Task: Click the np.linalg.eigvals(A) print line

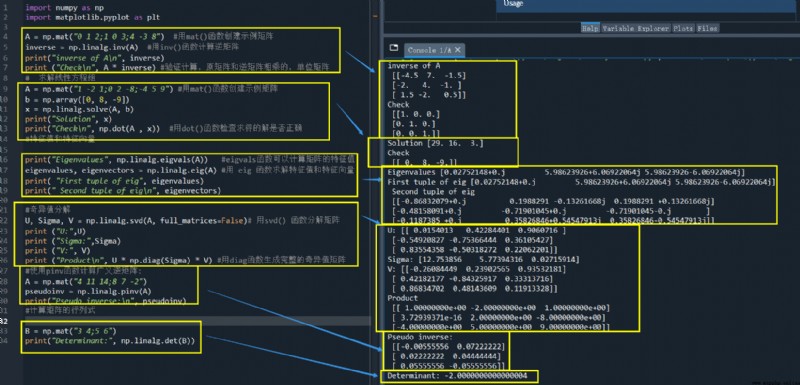Action: (117, 160)
